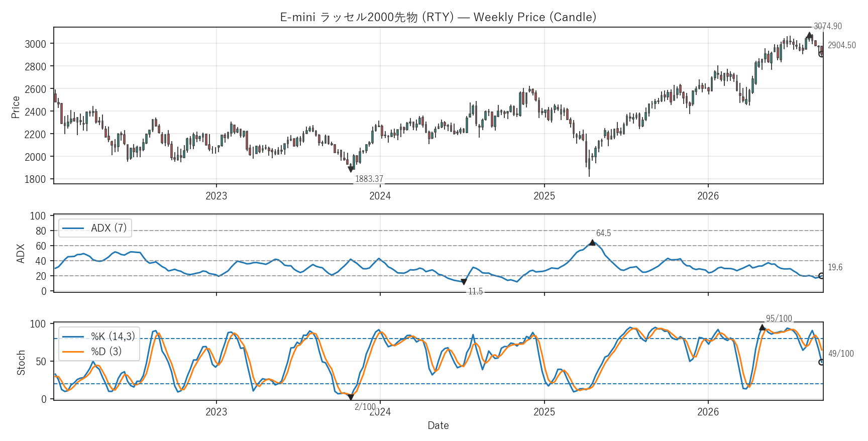868x441 pixels.
Task: Select the "%D (3)" legend label
Action: click(x=106, y=352)
